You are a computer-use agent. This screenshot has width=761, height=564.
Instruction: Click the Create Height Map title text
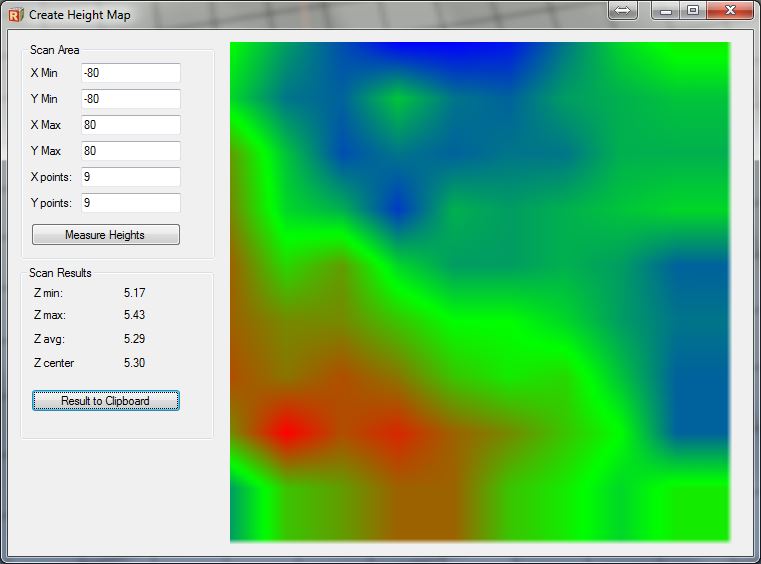79,15
